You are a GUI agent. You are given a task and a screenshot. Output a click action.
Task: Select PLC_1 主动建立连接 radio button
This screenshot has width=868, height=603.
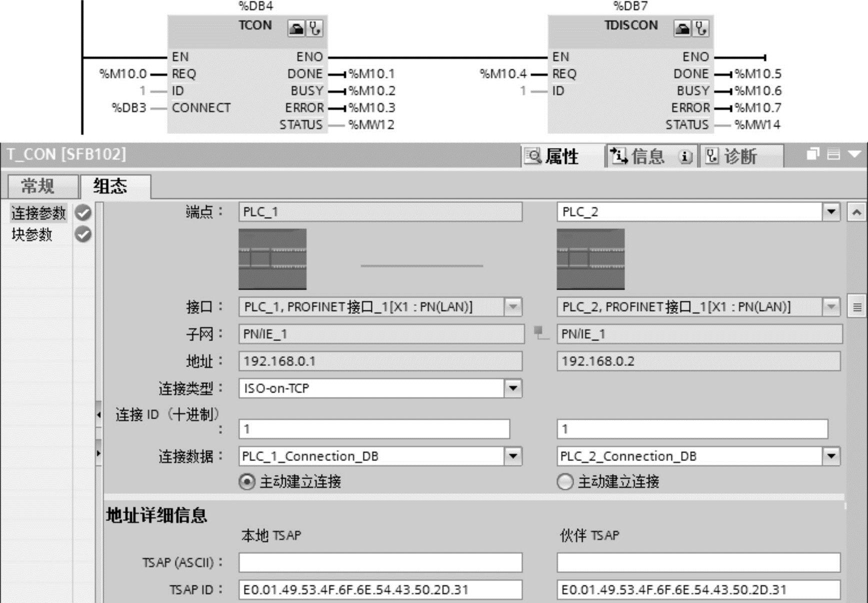[x=247, y=482]
